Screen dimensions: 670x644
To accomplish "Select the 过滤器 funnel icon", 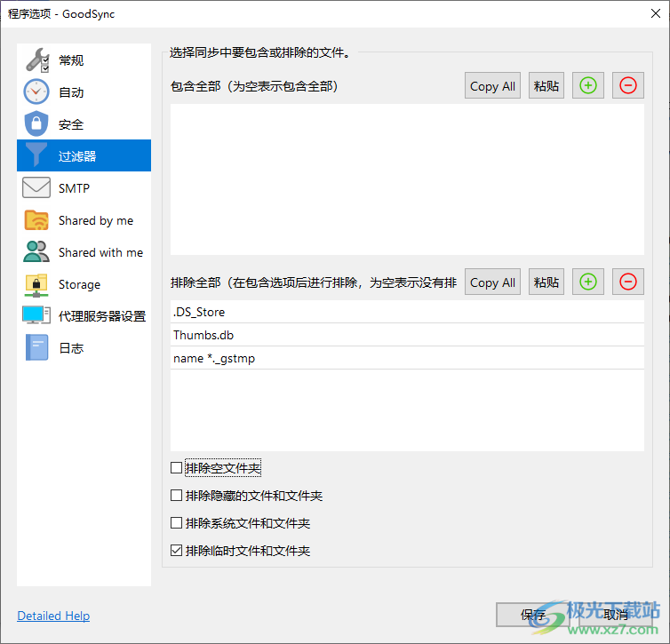I will point(36,155).
